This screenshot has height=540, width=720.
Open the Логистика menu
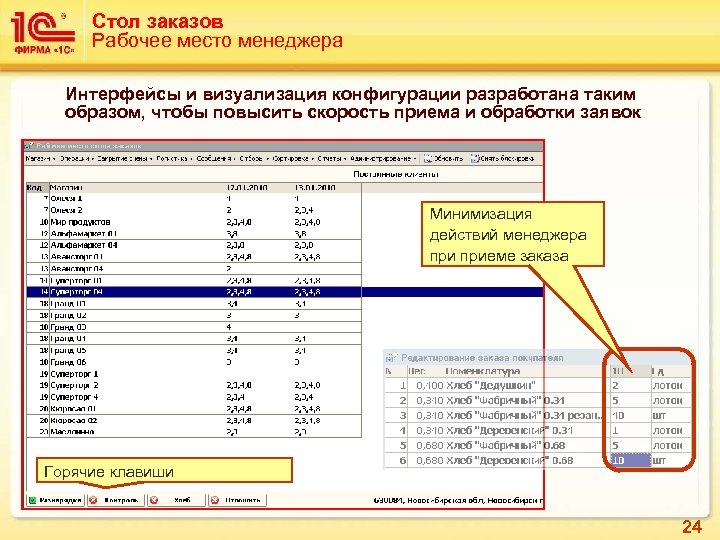(174, 158)
